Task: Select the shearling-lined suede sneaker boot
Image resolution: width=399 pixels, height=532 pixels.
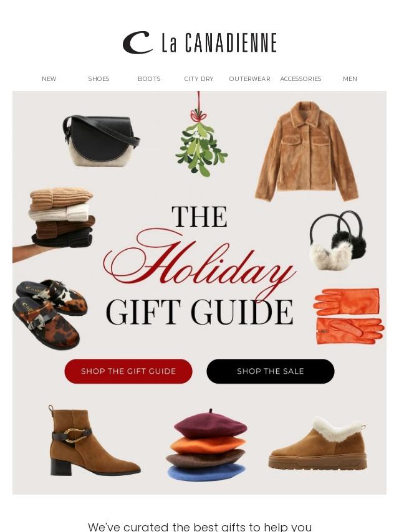Action: tap(318, 443)
